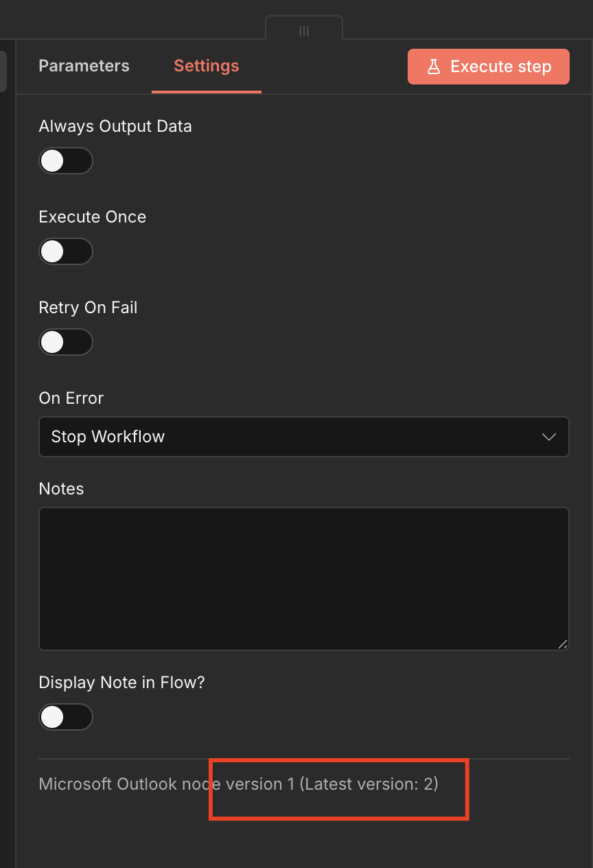This screenshot has width=593, height=868.
Task: Switch to the Parameters tab
Action: coord(84,66)
